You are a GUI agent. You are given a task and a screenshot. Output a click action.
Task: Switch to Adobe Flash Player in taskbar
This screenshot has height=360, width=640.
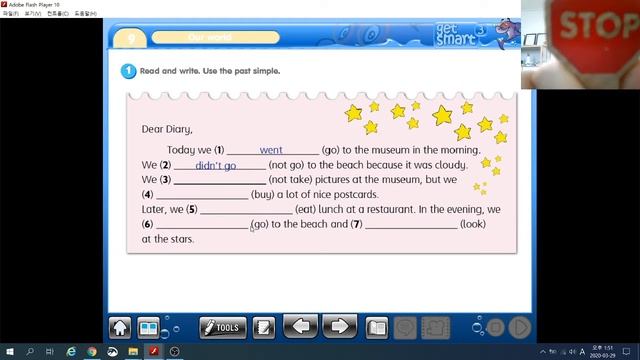pyautogui.click(x=154, y=351)
